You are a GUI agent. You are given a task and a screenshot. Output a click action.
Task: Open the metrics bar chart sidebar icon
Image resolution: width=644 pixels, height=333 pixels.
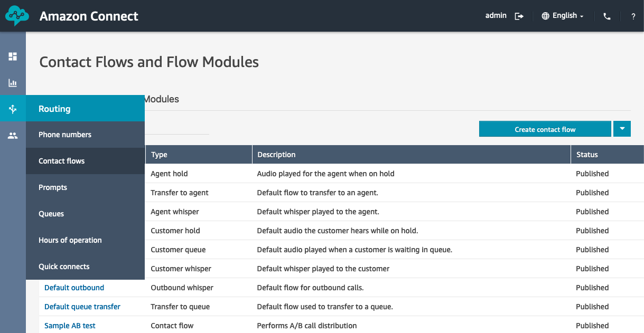(x=13, y=83)
